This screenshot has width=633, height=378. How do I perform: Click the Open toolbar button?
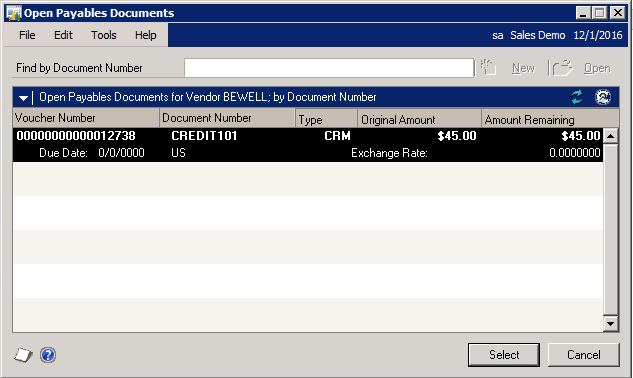597,68
